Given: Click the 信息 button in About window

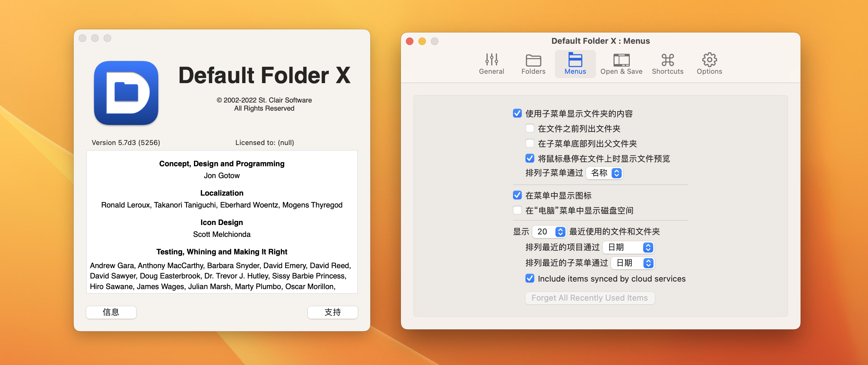Looking at the screenshot, I should click(111, 312).
